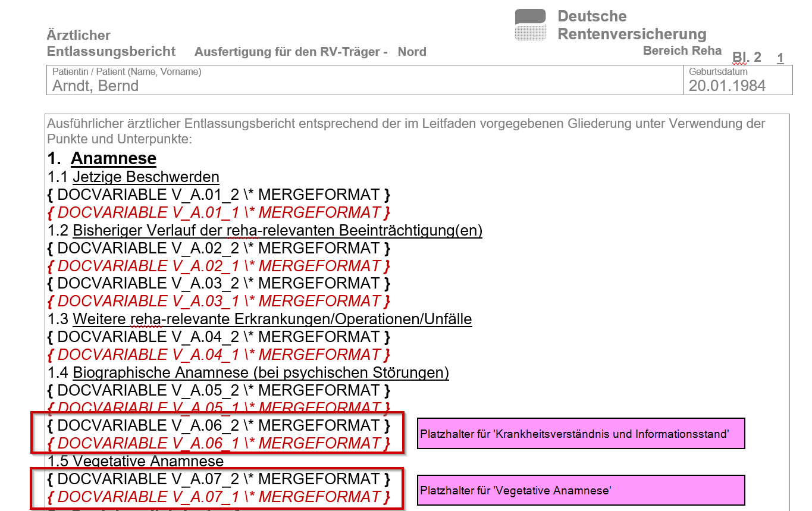Click the 'Bl. 2' page label
Screen dimensions: 812x511
coord(747,57)
